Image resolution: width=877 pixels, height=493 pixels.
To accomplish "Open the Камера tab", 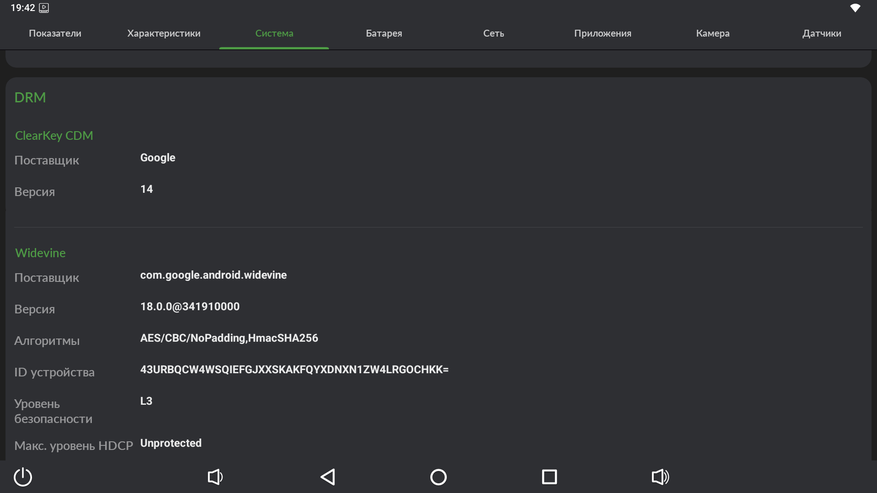I will [712, 33].
